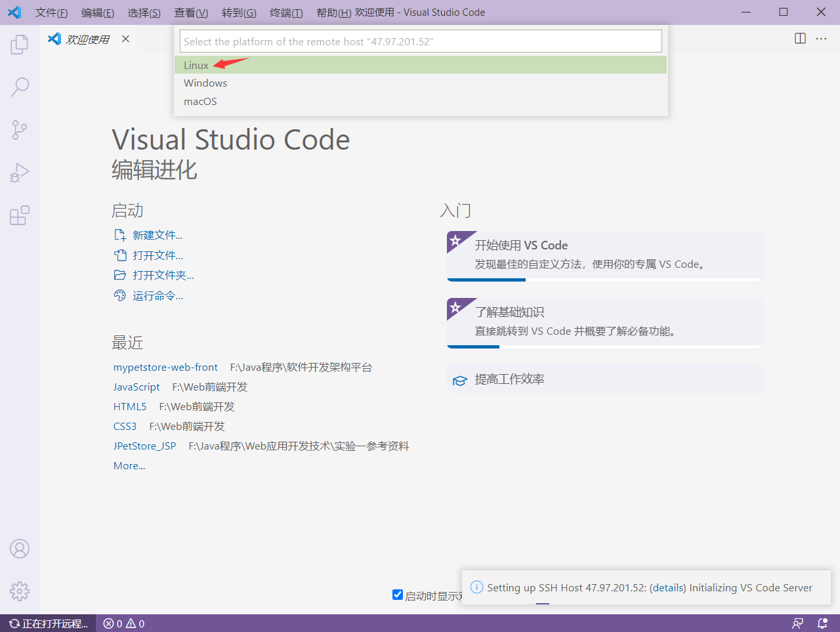
Task: Close the 欢迎使用 tab
Action: (125, 39)
